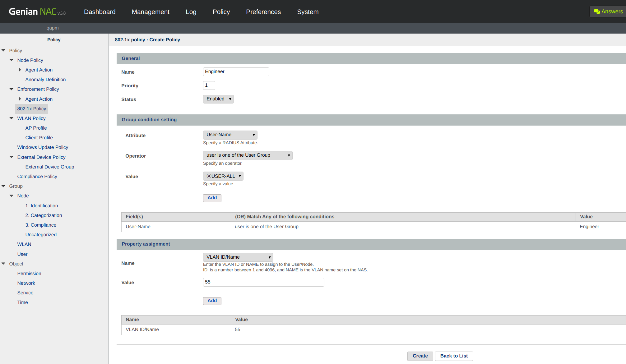Open the VLAN ID/Name property dropdown

coord(238,257)
